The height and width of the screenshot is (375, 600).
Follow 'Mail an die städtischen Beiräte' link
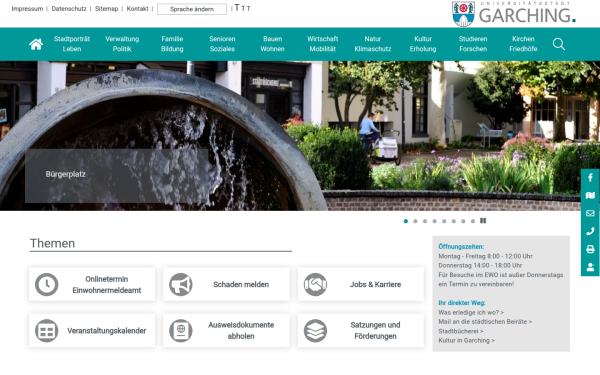click(x=485, y=321)
